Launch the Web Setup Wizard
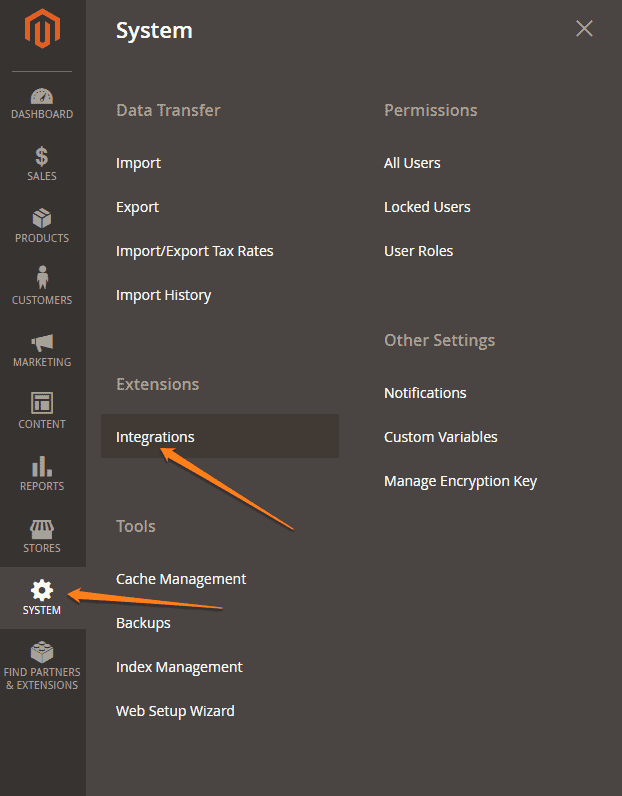The width and height of the screenshot is (622, 796). click(175, 711)
